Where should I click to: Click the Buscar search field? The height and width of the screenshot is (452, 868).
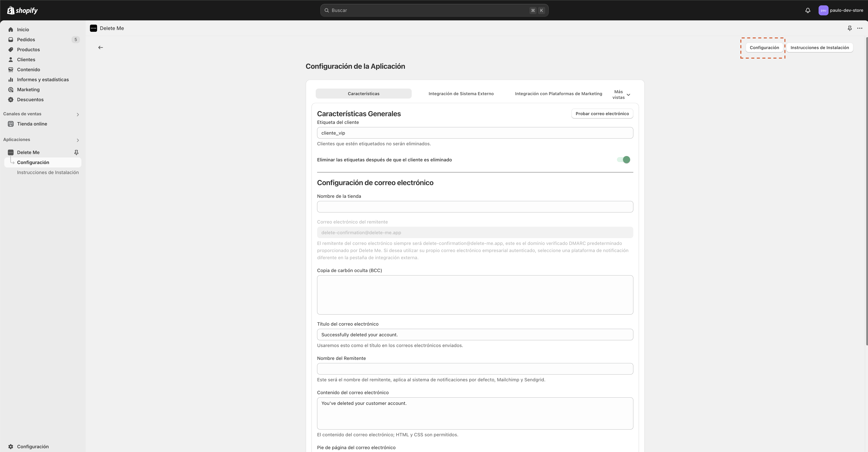click(434, 11)
